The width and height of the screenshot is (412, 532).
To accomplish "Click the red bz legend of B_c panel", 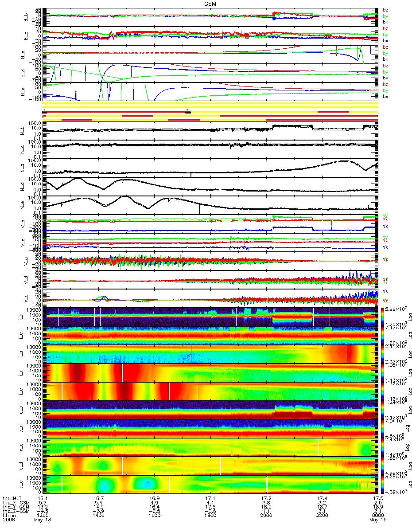I will tap(385, 28).
